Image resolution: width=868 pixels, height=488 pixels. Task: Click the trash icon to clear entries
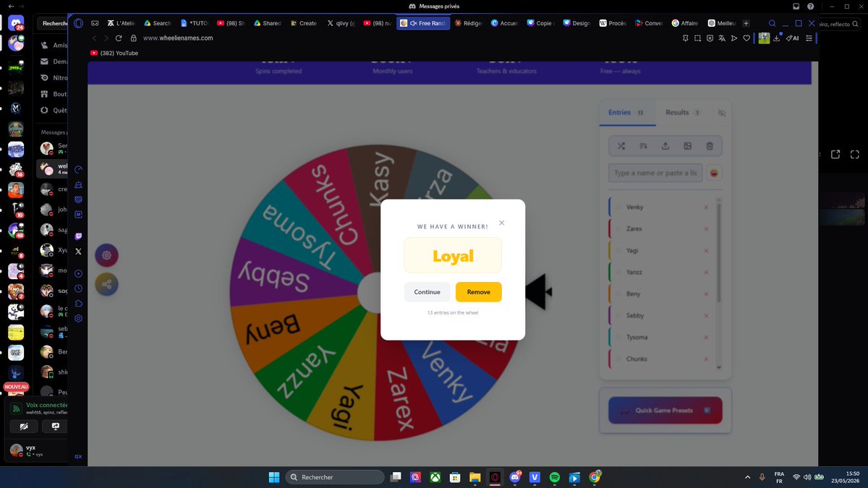pyautogui.click(x=710, y=146)
